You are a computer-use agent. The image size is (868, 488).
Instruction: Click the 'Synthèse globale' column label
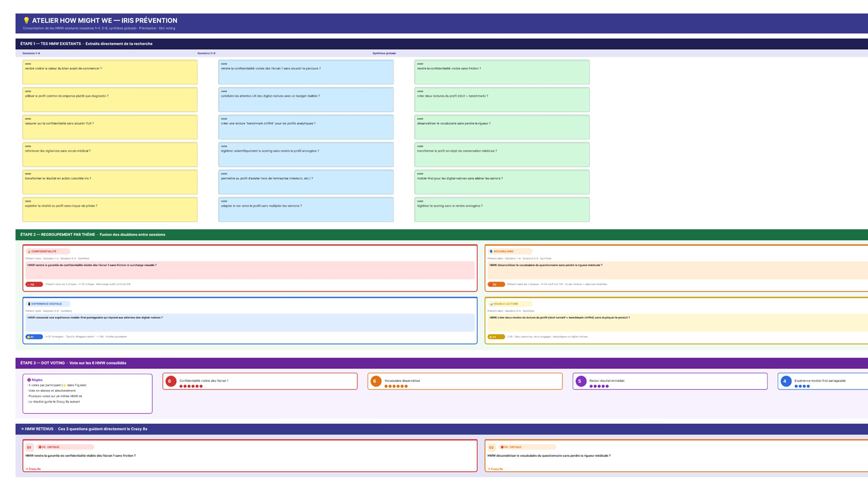(x=384, y=53)
